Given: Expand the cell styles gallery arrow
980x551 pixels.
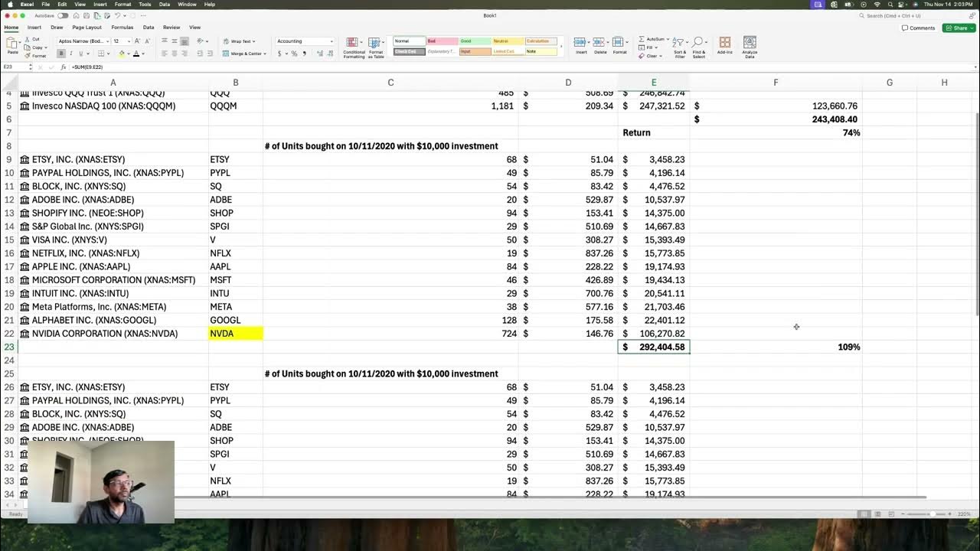Looking at the screenshot, I should tap(561, 47).
